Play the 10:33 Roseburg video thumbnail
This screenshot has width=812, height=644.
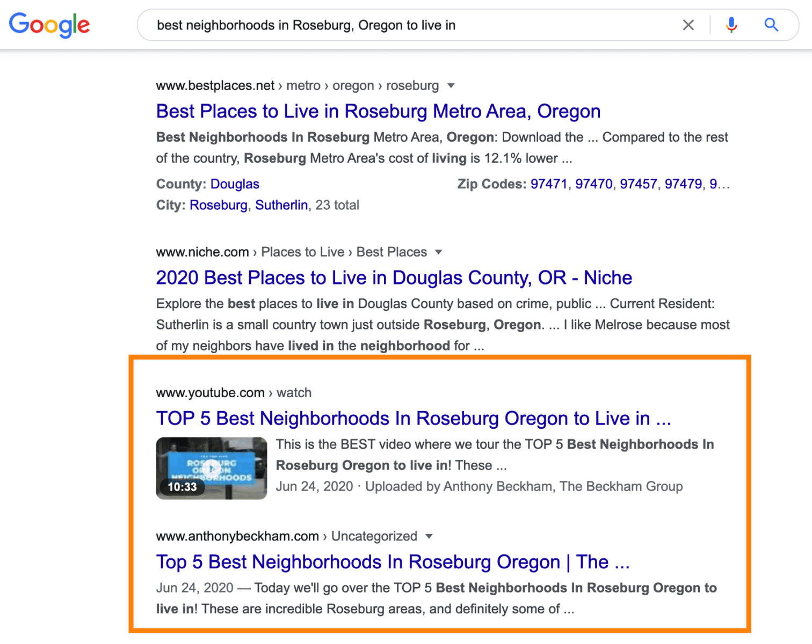click(x=212, y=469)
